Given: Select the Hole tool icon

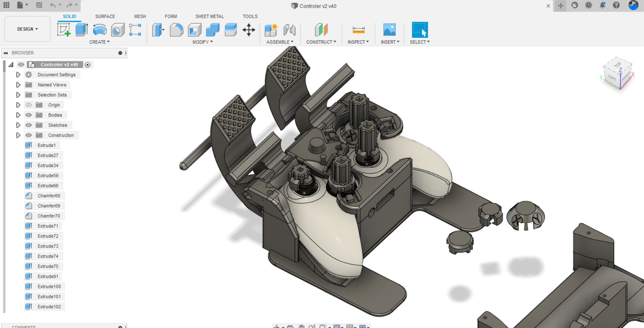Looking at the screenshot, I should pyautogui.click(x=118, y=30).
